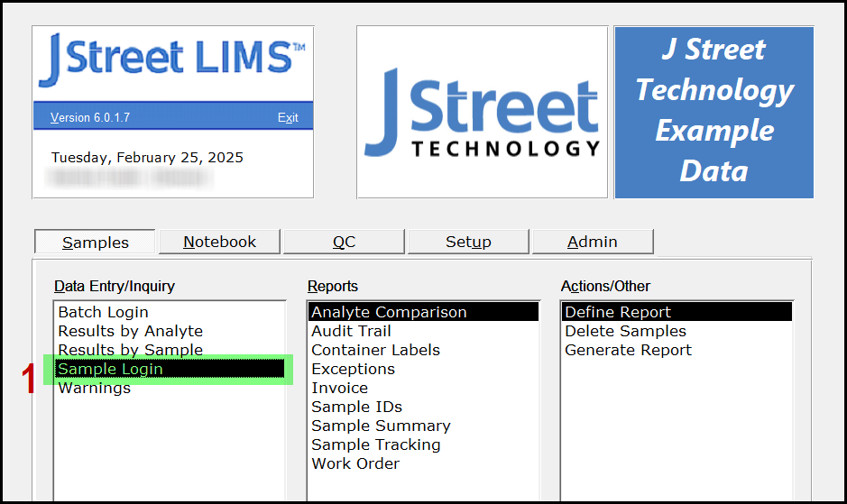847x504 pixels.
Task: Open the Admin tab
Action: click(593, 242)
